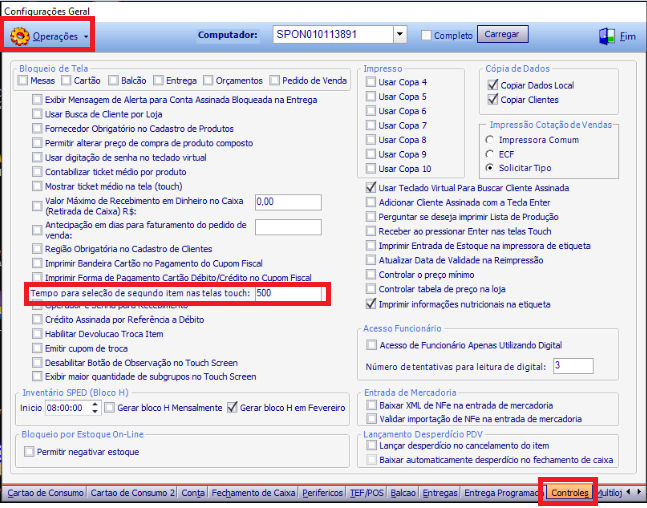The image size is (647, 508).
Task: Select Impressora Comum radio button
Action: [490, 139]
